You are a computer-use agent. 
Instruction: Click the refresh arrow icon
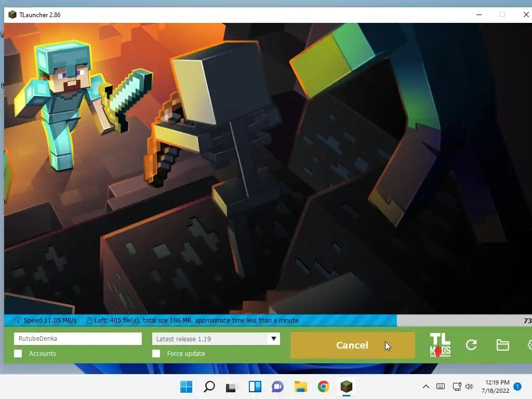coord(471,345)
